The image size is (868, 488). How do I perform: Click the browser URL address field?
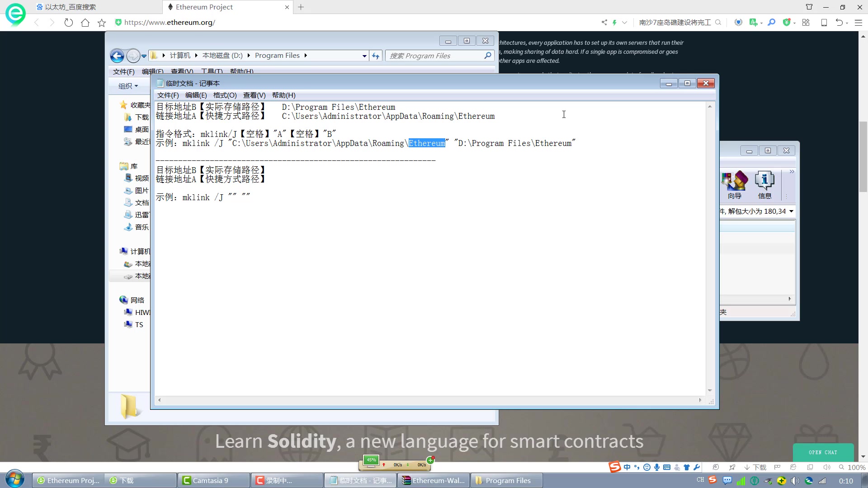[353, 22]
